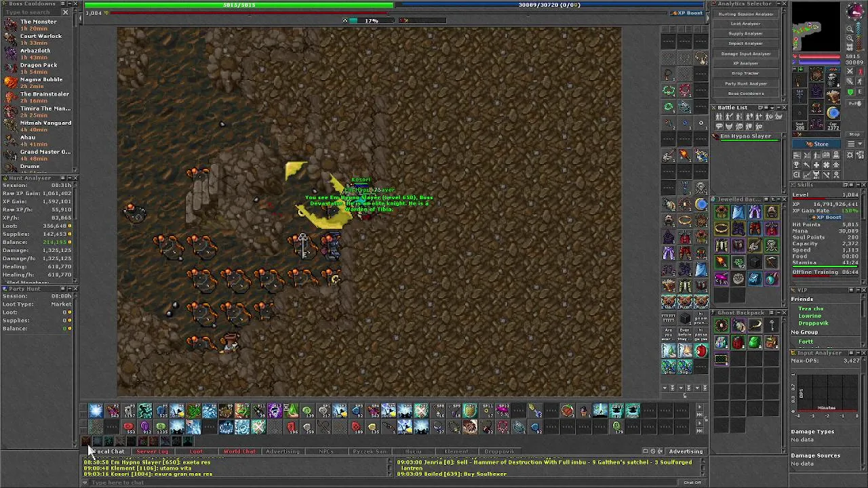The image size is (868, 488).
Task: Click the book icon below Store
Action: point(826,155)
